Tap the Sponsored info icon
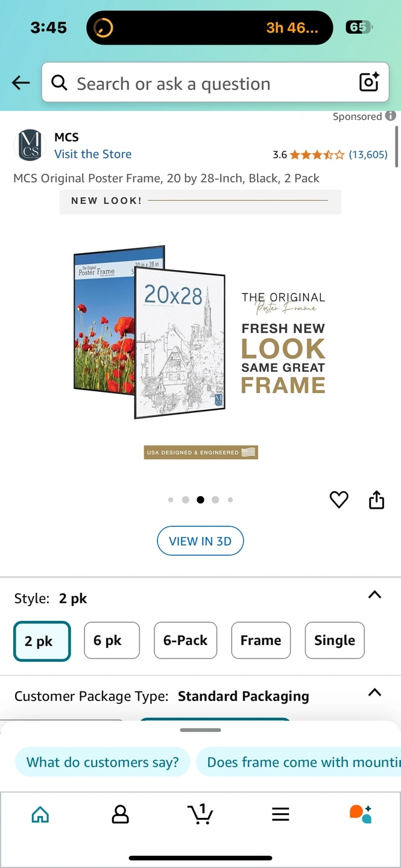Image resolution: width=401 pixels, height=868 pixels. [391, 116]
